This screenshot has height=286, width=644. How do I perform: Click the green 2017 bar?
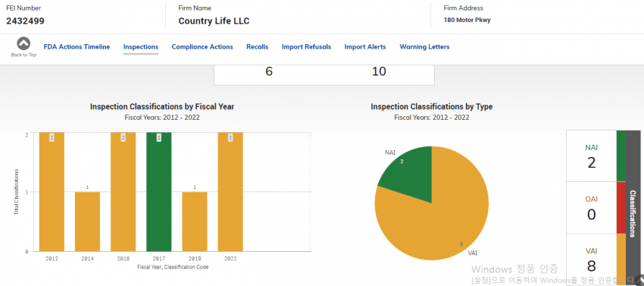click(x=159, y=192)
